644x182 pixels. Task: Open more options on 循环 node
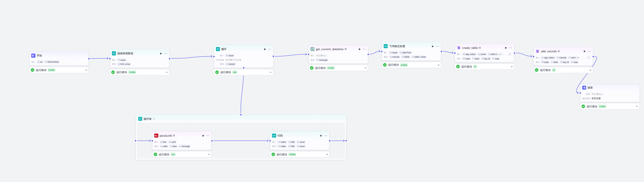[270, 49]
